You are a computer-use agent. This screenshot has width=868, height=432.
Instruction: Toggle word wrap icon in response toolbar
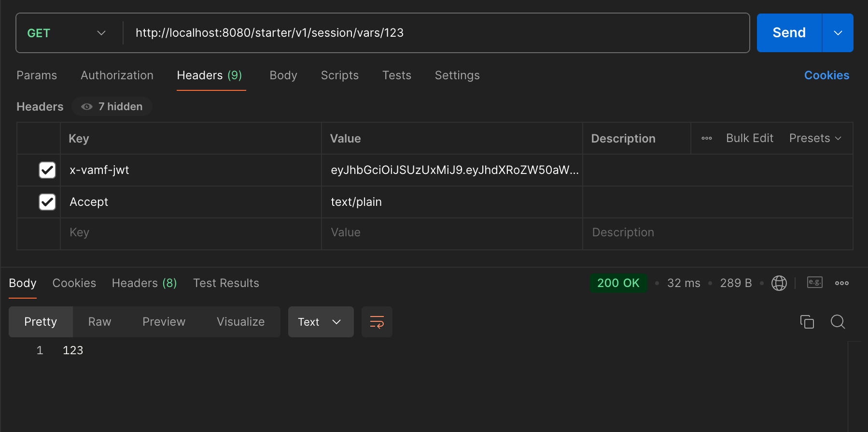click(377, 322)
